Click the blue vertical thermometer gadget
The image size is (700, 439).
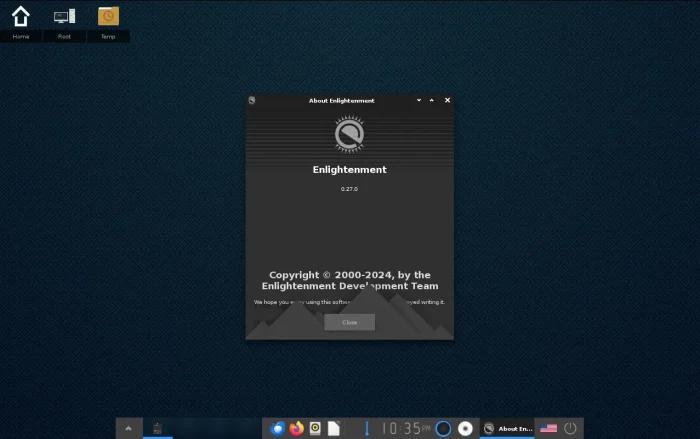click(367, 428)
